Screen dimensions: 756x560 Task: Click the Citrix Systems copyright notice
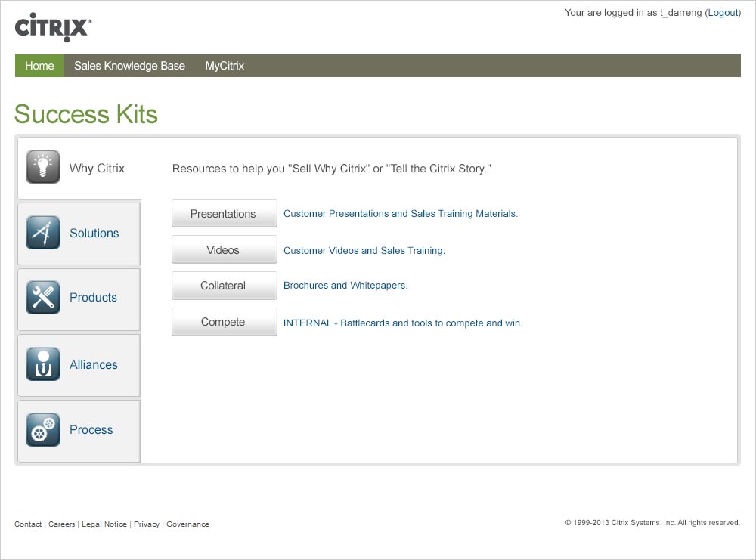pos(652,522)
